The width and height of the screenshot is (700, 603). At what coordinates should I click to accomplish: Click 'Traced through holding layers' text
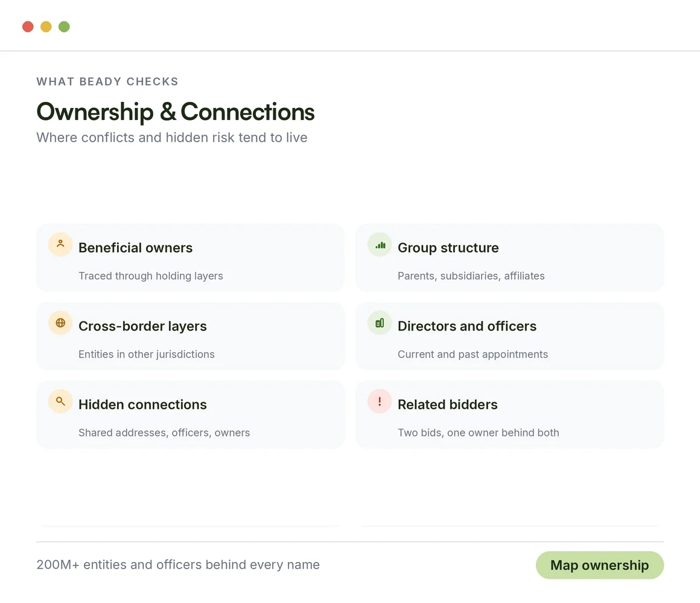pyautogui.click(x=150, y=276)
